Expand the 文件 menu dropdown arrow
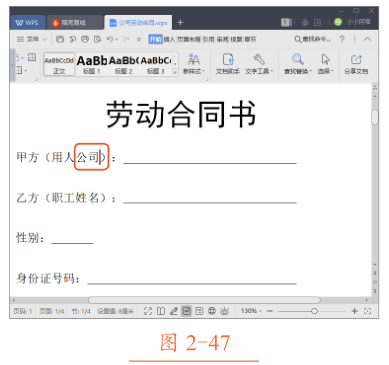The image size is (389, 365). pyautogui.click(x=45, y=39)
